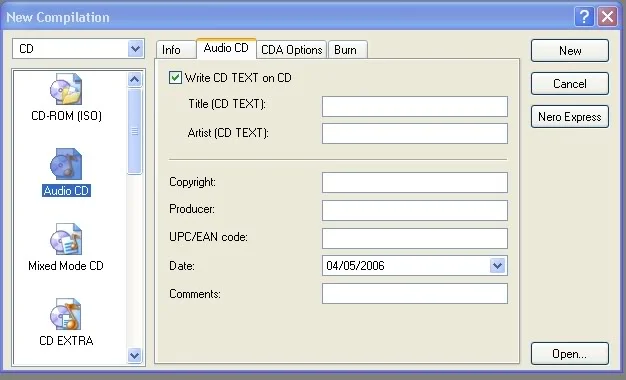Screen dimensions: 626x380
Task: Click the New button
Action: click(570, 51)
